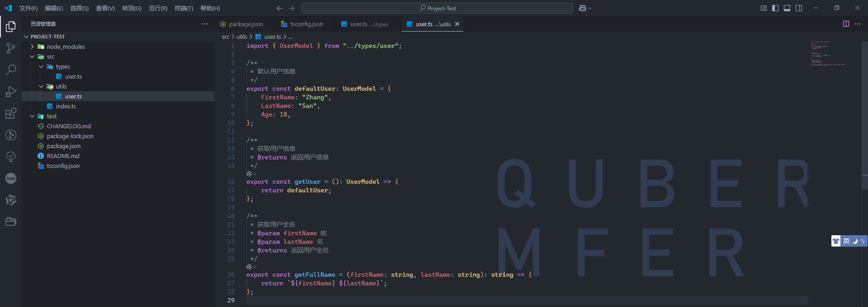
Task: Open the 文件(F) menu
Action: (x=28, y=8)
